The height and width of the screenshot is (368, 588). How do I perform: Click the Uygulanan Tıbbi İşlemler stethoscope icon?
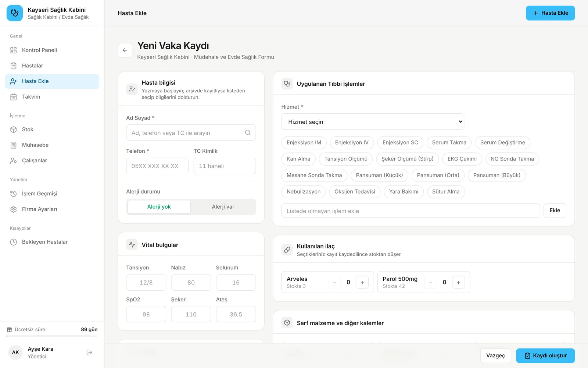point(287,84)
